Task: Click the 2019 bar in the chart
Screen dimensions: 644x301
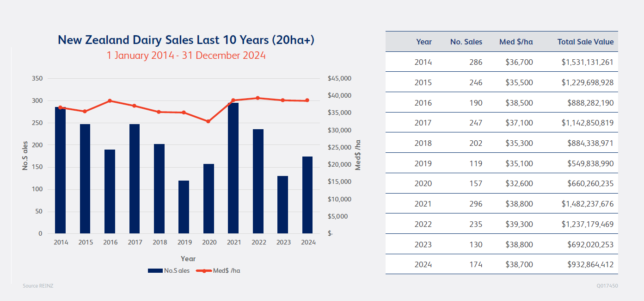Action: [x=184, y=207]
